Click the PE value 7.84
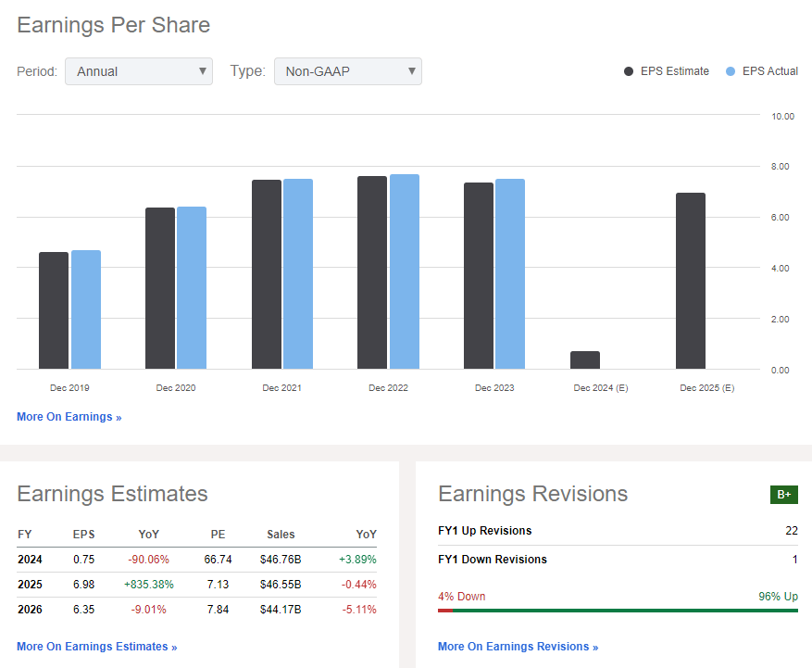 point(218,610)
